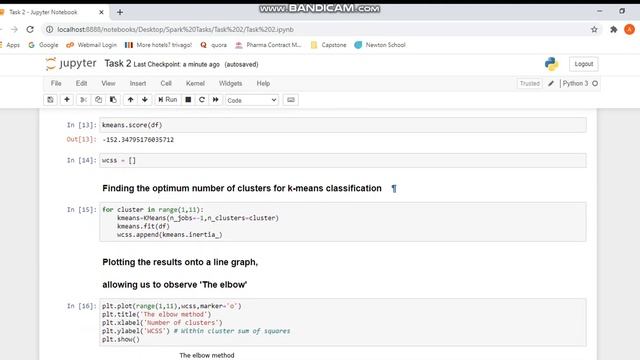Viewport: 640px width, 360px height.
Task: Open the Webmail Login bookmark
Action: point(91,45)
